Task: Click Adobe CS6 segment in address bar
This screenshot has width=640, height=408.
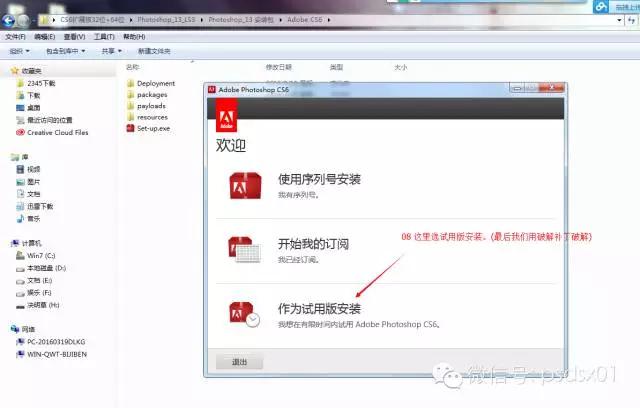Action: (x=304, y=20)
